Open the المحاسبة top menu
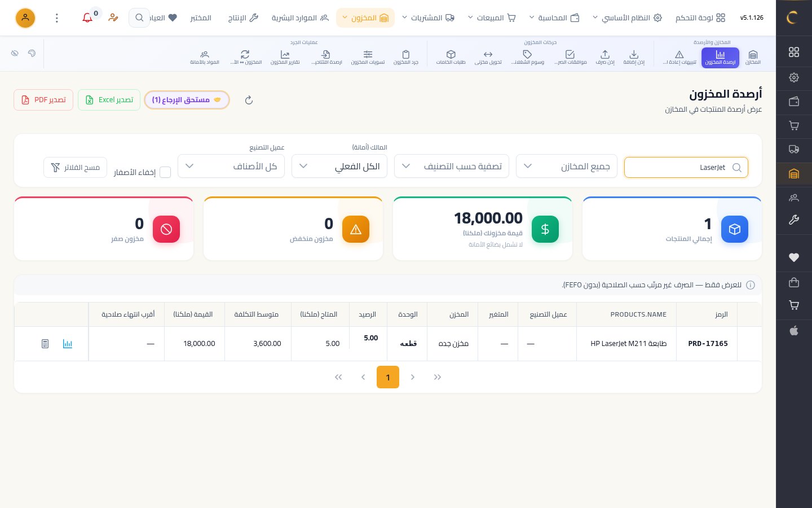 555,18
